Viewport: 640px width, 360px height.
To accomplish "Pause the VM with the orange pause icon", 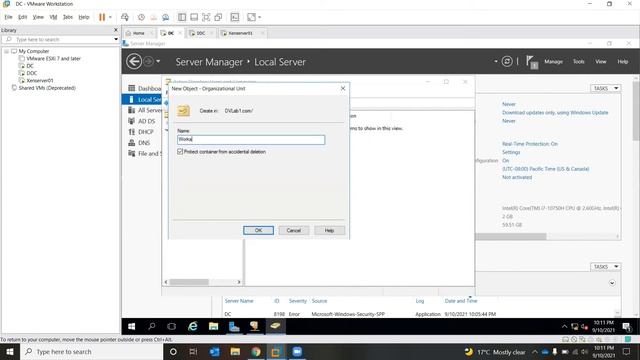I will (102, 17).
